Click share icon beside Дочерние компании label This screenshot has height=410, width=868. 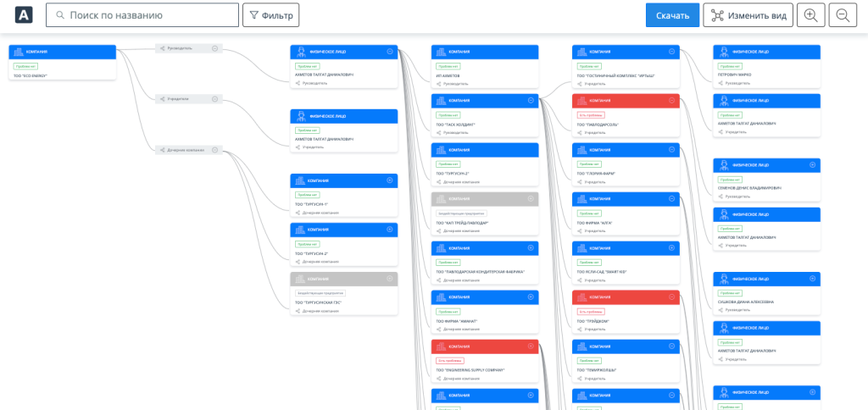click(x=162, y=150)
